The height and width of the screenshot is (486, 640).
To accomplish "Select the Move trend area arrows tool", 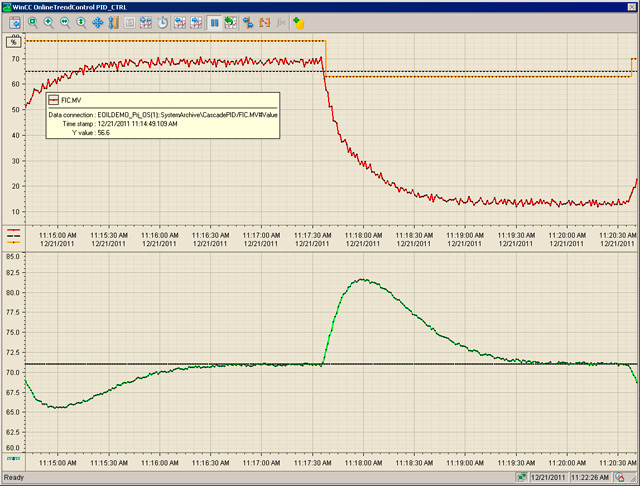I will point(97,22).
